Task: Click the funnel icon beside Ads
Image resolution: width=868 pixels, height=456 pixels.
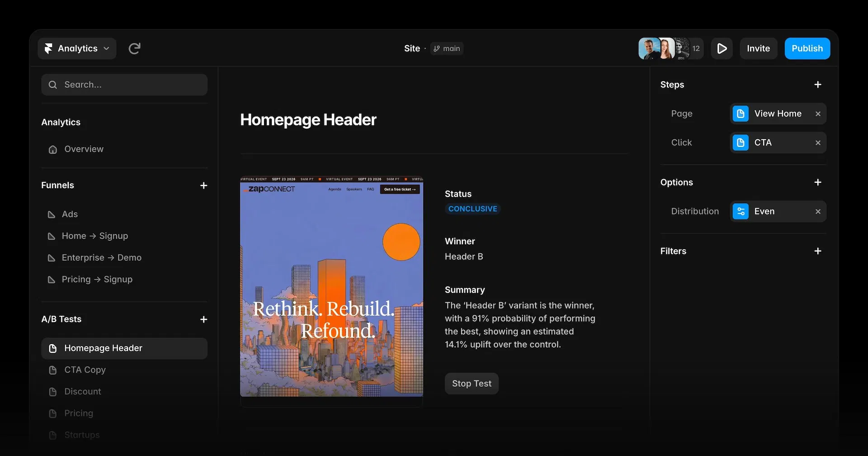Action: [x=52, y=214]
